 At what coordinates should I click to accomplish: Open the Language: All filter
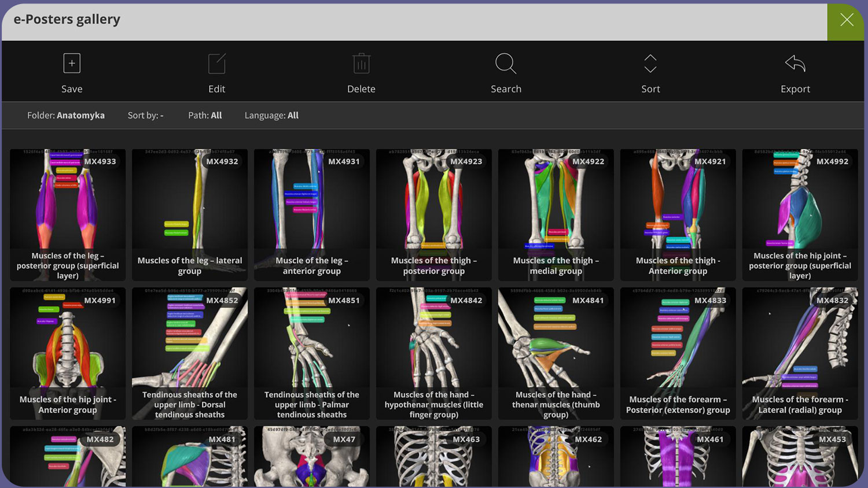click(271, 115)
